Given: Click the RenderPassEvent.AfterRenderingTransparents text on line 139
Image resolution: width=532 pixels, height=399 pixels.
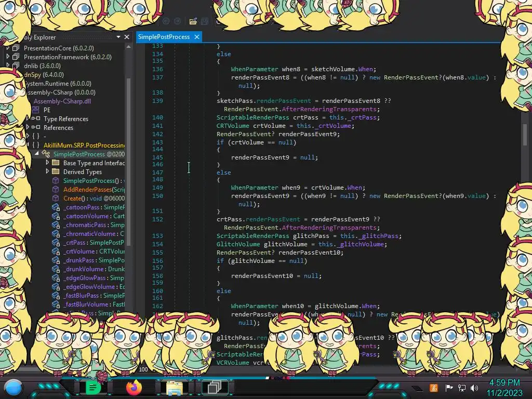Looking at the screenshot, I should click(x=302, y=109).
